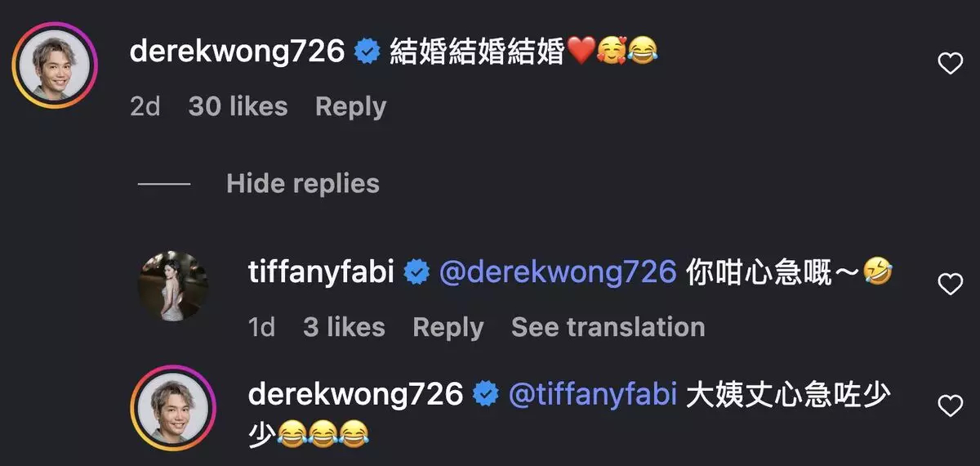Open the tiffanyfabi username link

322,272
